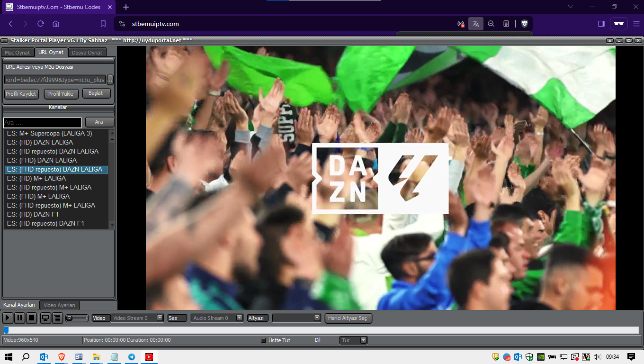Click the Kanallar panel header

[x=58, y=107]
